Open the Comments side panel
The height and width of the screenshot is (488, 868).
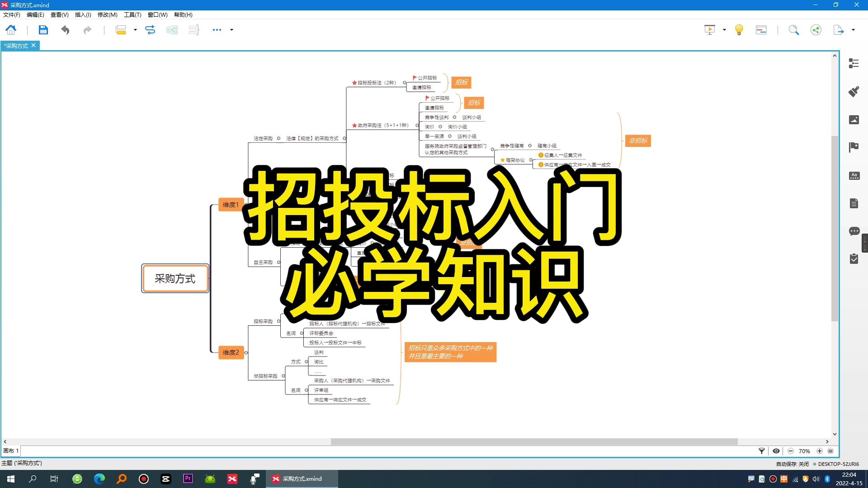pyautogui.click(x=854, y=231)
